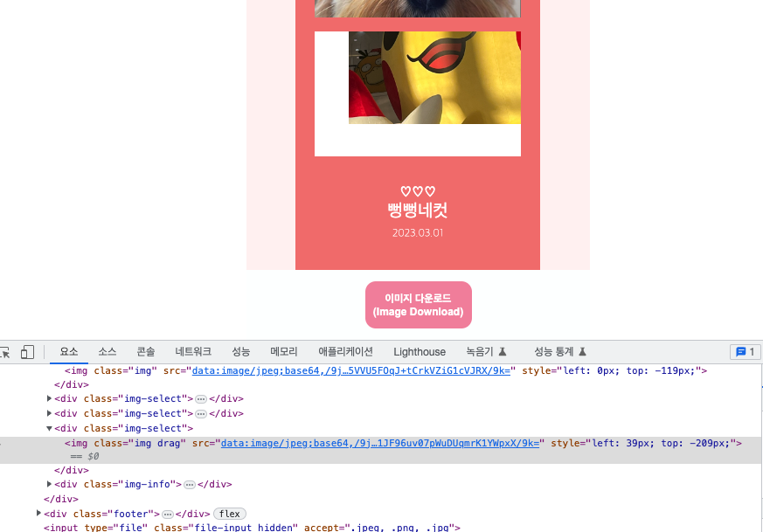Screen dimensions: 763x532
Task: Open the 메모리 tab
Action: (x=284, y=351)
